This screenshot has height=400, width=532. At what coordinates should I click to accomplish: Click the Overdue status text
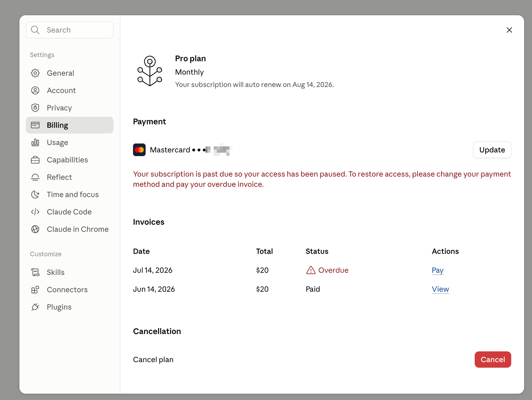pos(333,270)
